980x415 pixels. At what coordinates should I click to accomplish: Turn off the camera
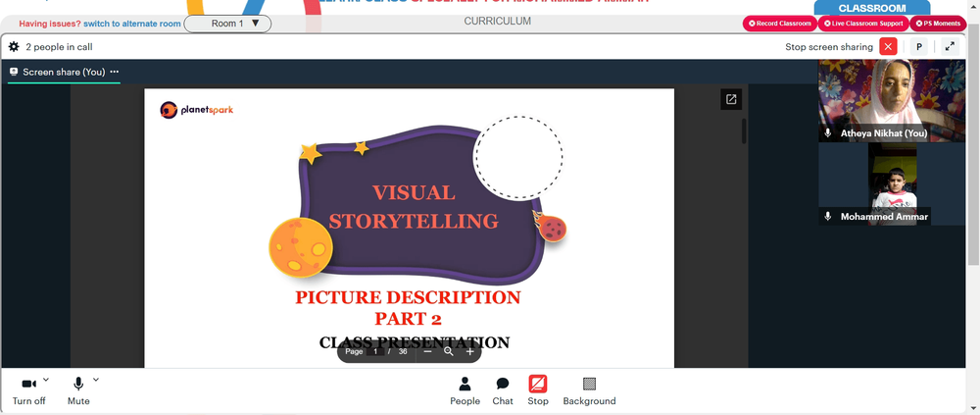click(28, 391)
